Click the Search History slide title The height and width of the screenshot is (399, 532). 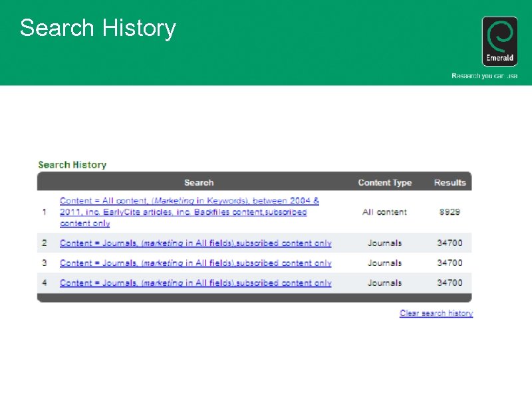(98, 29)
